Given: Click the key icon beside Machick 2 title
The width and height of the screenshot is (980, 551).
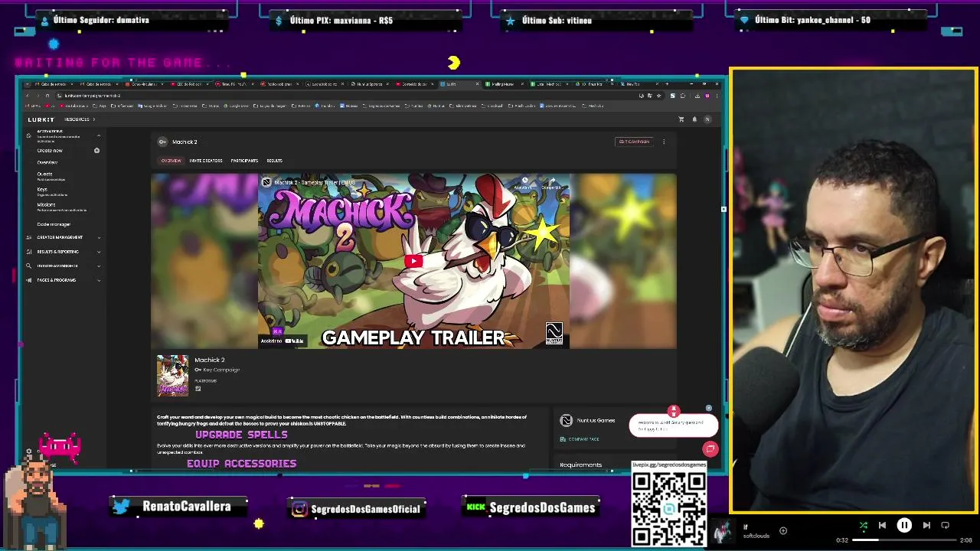Looking at the screenshot, I should (162, 142).
